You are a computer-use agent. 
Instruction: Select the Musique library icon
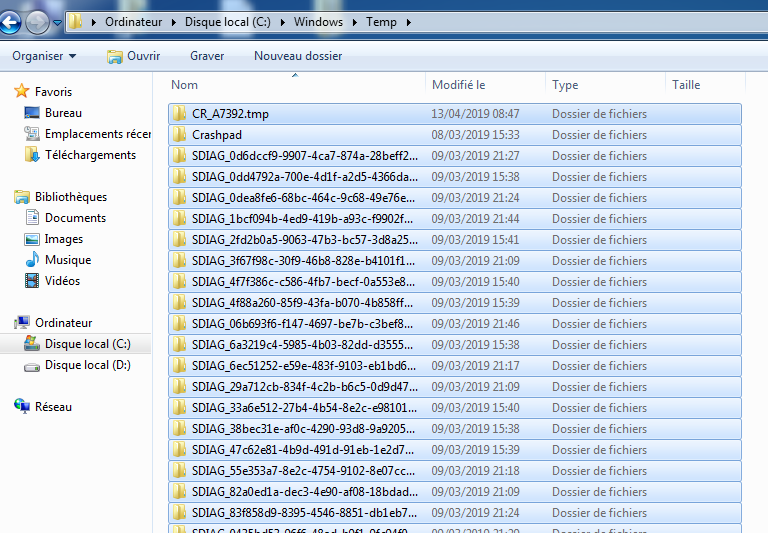click(31, 260)
